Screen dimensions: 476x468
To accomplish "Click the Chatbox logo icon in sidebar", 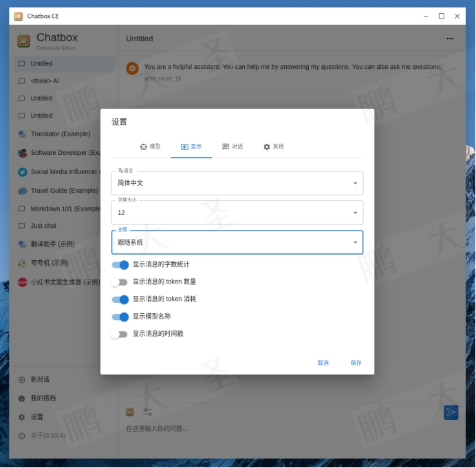I will pos(23,41).
